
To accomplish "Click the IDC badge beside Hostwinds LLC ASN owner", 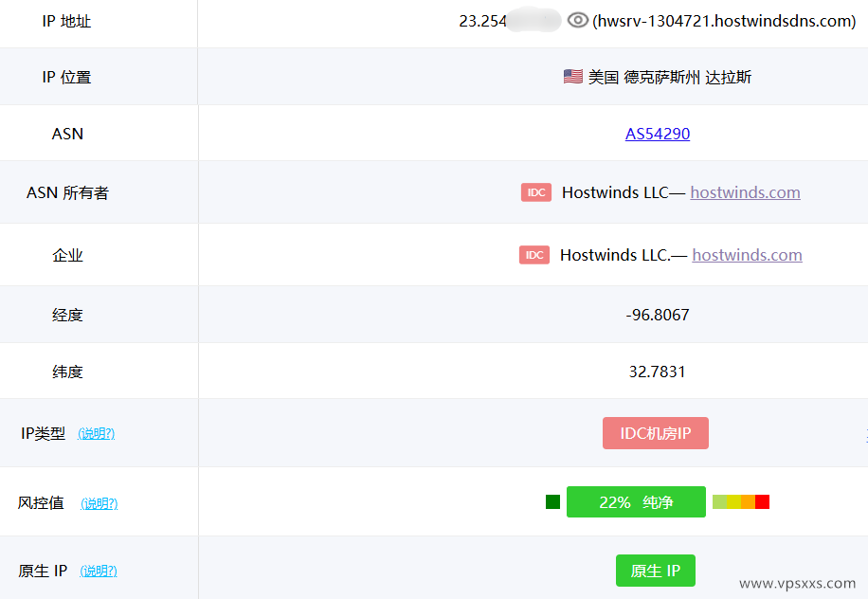I will click(x=535, y=192).
